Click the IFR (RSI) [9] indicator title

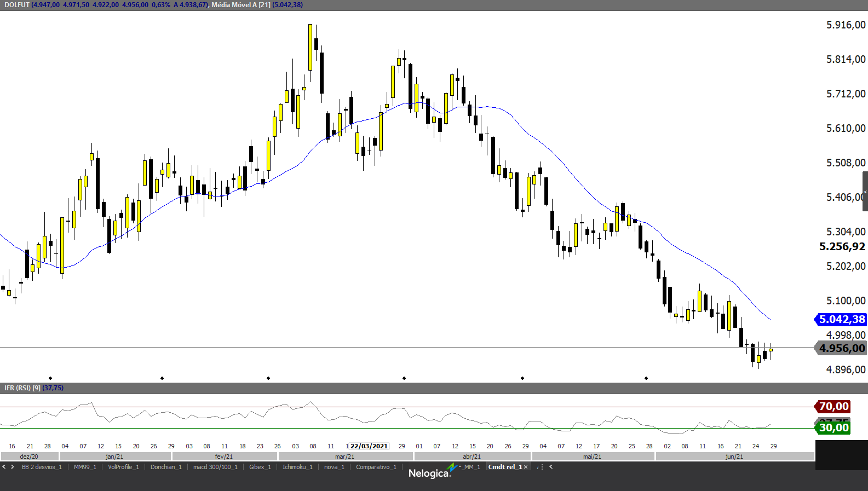click(x=22, y=388)
